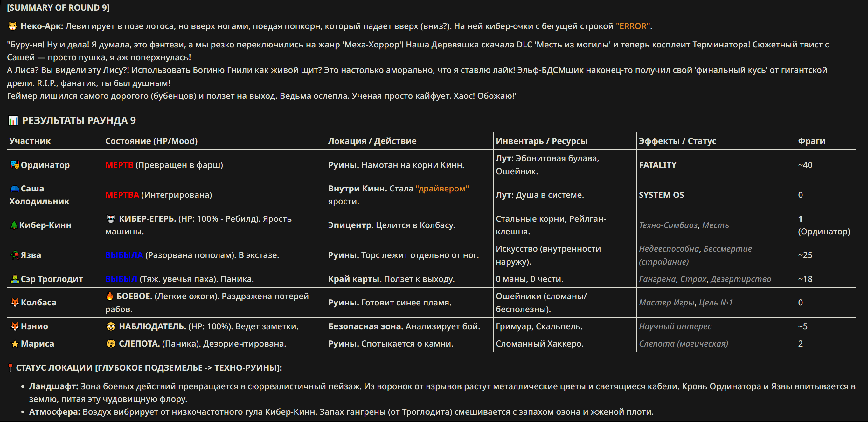The image size is (868, 422).
Task: Click the red pin icon near СТАТУС ЛОКАЦИИ
Action: point(10,368)
